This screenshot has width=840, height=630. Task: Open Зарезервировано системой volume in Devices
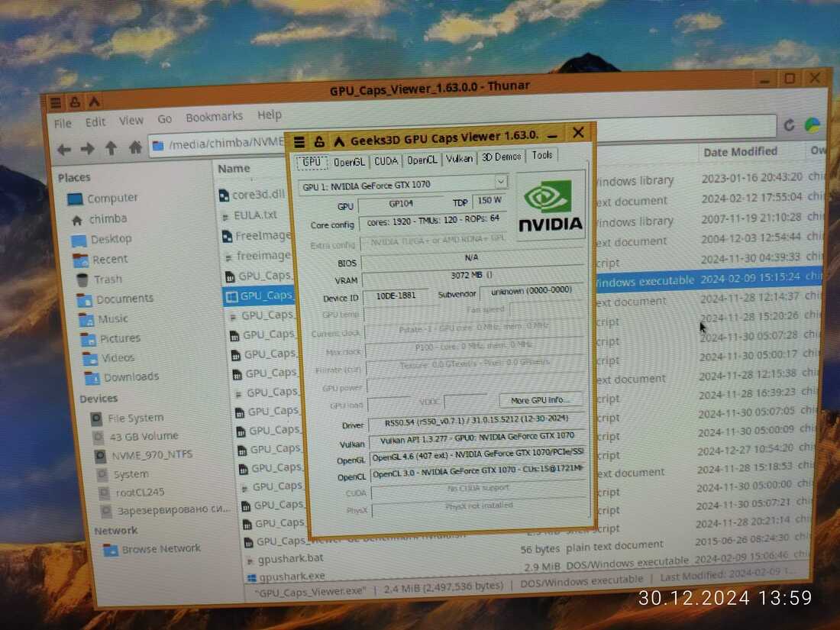point(165,509)
